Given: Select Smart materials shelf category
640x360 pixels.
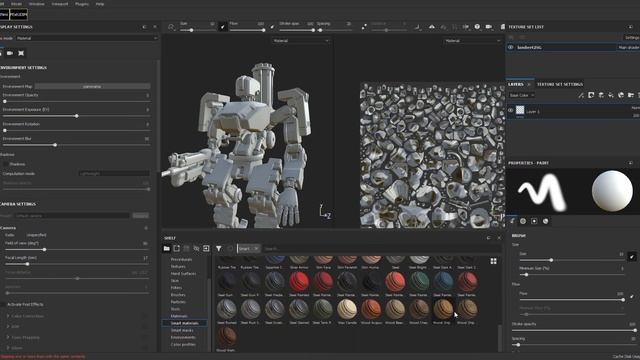Looking at the screenshot, I should 184,323.
